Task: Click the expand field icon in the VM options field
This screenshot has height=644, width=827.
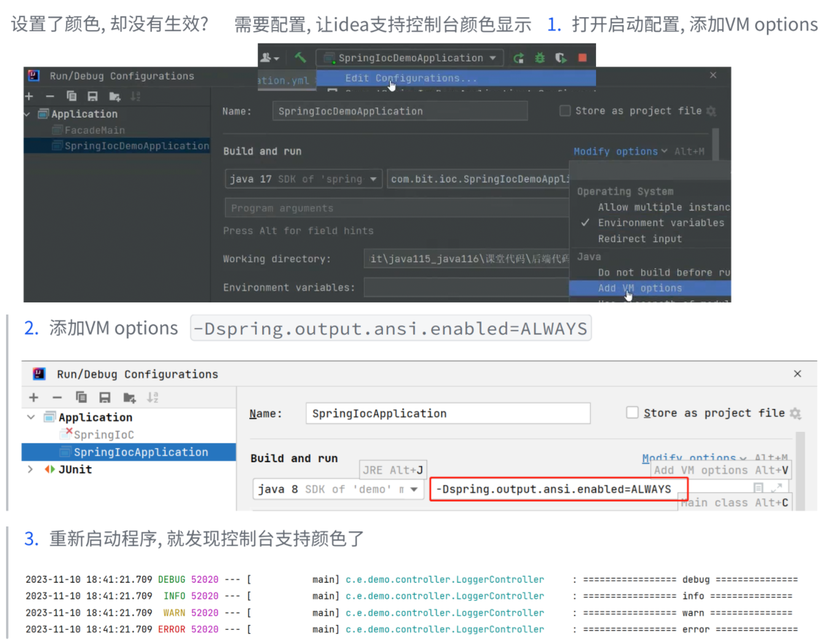Action: coord(776,488)
